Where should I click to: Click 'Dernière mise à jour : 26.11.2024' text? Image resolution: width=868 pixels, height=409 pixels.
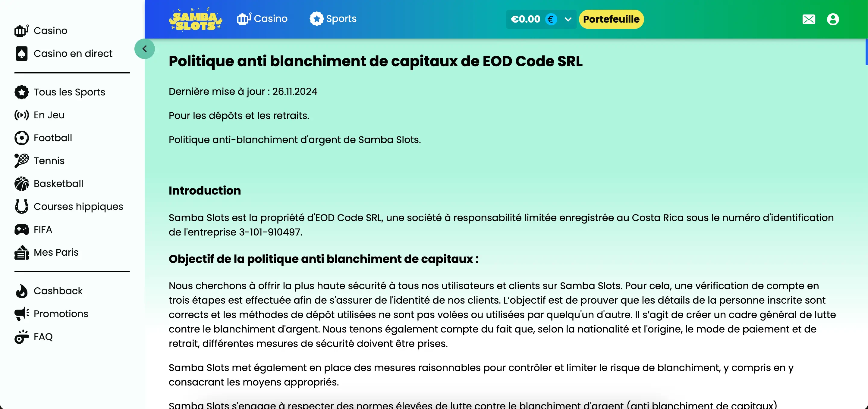coord(243,92)
